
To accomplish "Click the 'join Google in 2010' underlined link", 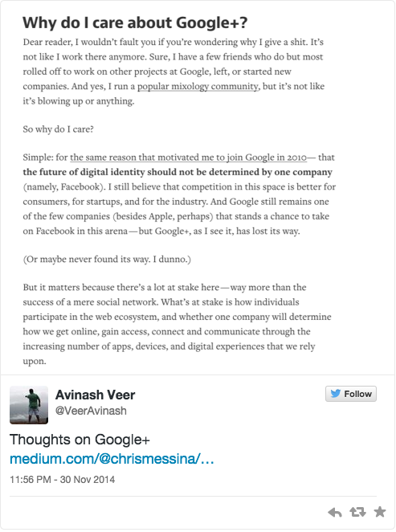I will [x=188, y=158].
